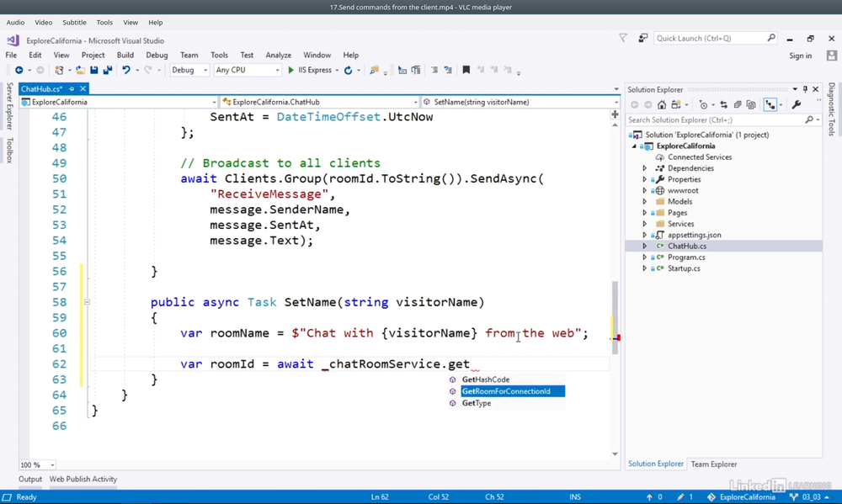Toggle the INS insert mode indicator
Image resolution: width=842 pixels, height=504 pixels.
574,497
